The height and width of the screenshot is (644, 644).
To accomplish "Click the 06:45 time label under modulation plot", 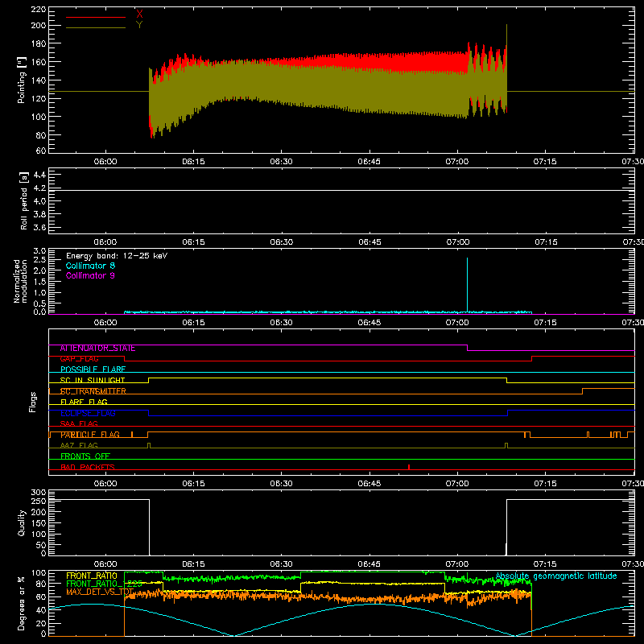I will click(x=369, y=323).
